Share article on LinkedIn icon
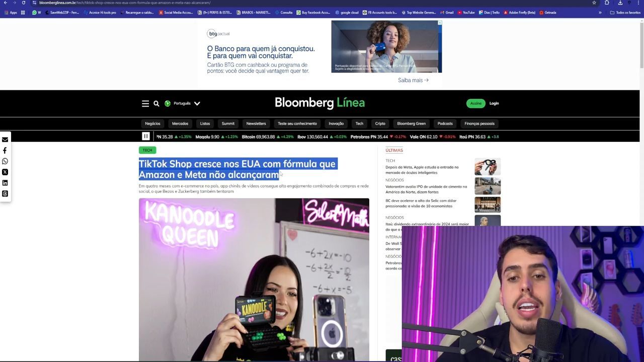This screenshot has width=644, height=362. pos(5,183)
